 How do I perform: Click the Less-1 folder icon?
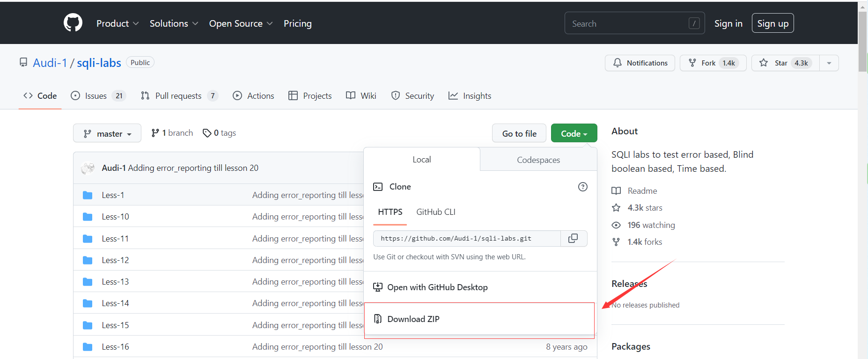pos(88,195)
